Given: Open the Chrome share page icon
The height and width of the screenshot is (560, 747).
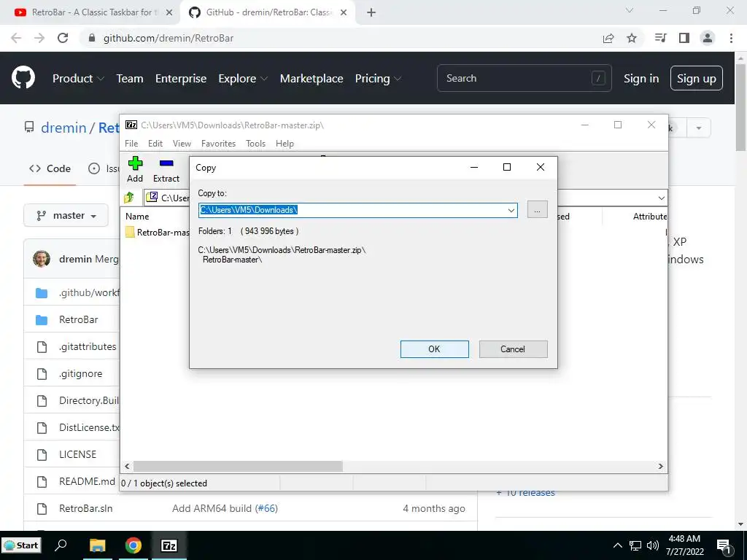Looking at the screenshot, I should pyautogui.click(x=608, y=38).
